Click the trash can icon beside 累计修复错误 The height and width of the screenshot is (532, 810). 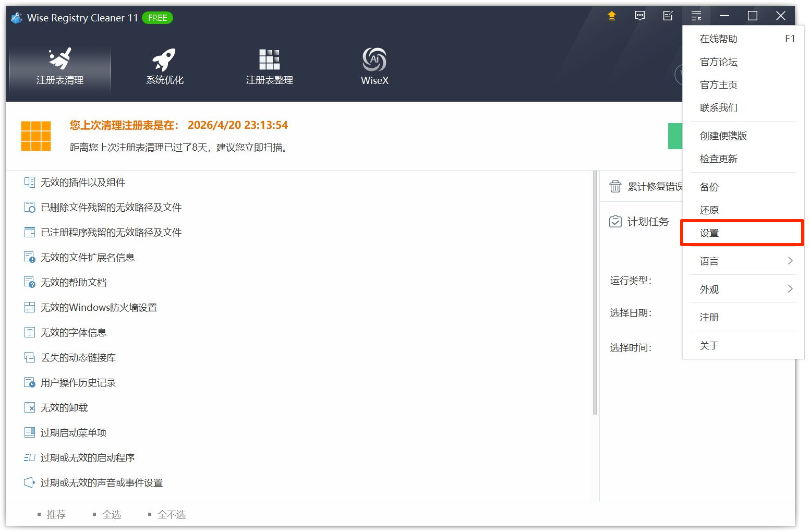[x=615, y=187]
